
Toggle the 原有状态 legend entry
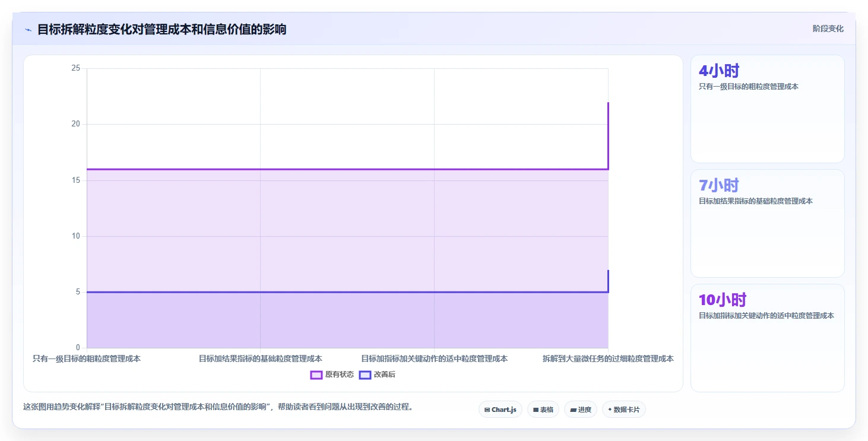point(332,375)
